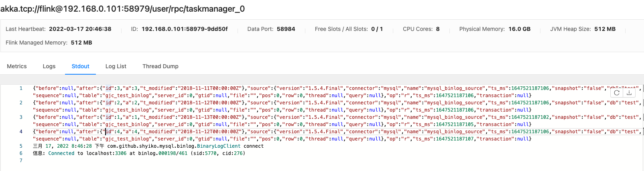Screen dimensions: 644x171
Task: Open the Thread Dump tab
Action: click(160, 66)
